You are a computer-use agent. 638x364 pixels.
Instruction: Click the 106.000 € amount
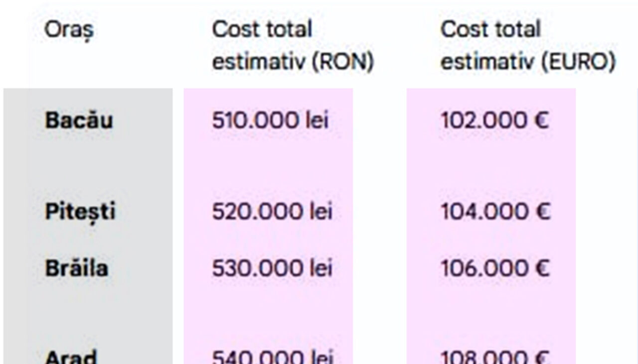tap(495, 269)
